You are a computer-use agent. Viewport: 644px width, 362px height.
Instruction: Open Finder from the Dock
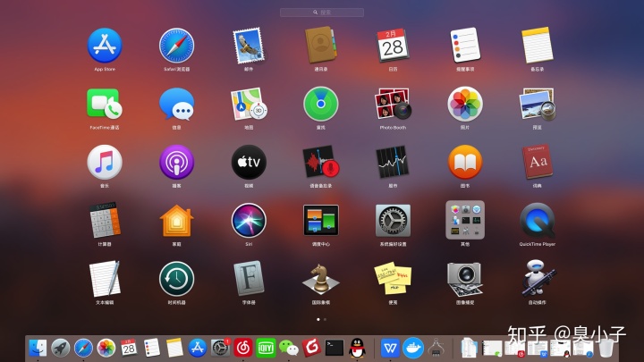[x=38, y=348]
